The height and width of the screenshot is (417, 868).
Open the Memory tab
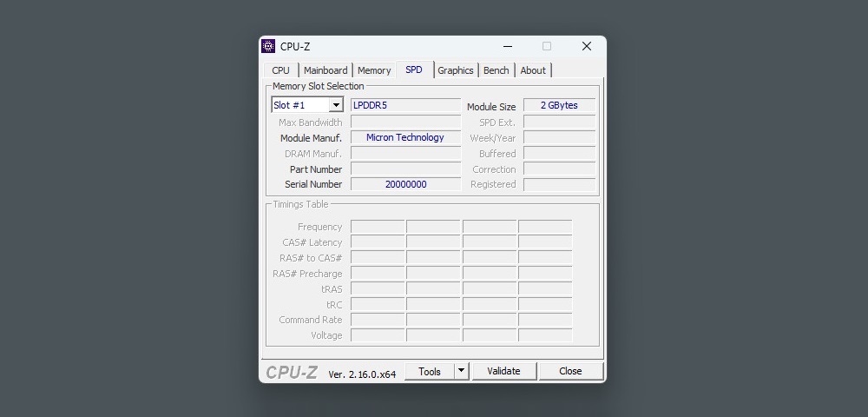pos(374,70)
